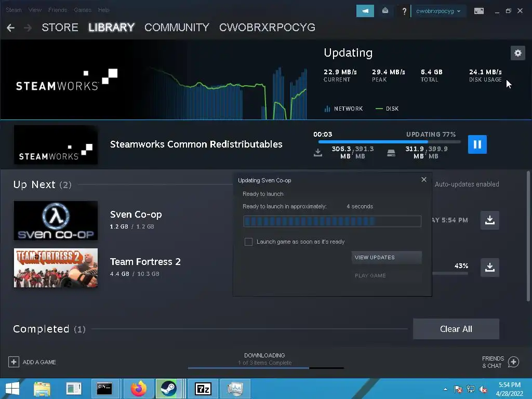
Task: Click Auto-updates enabled text
Action: tap(467, 184)
